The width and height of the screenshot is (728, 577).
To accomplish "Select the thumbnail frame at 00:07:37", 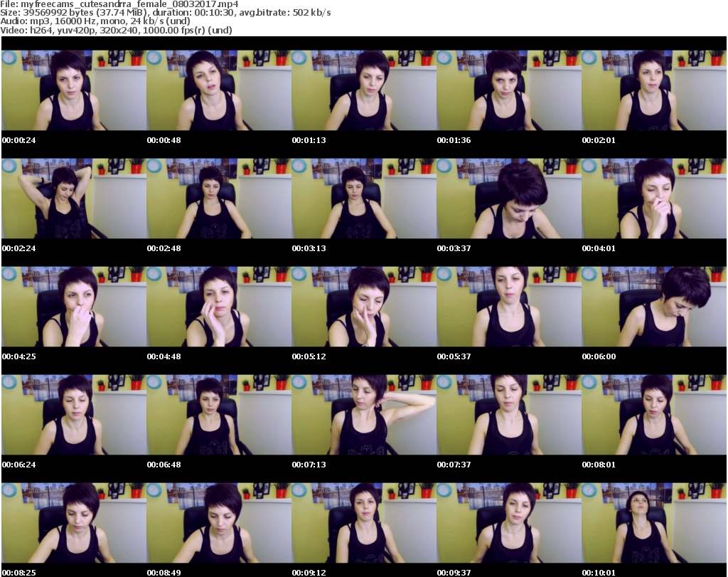I will pos(509,415).
